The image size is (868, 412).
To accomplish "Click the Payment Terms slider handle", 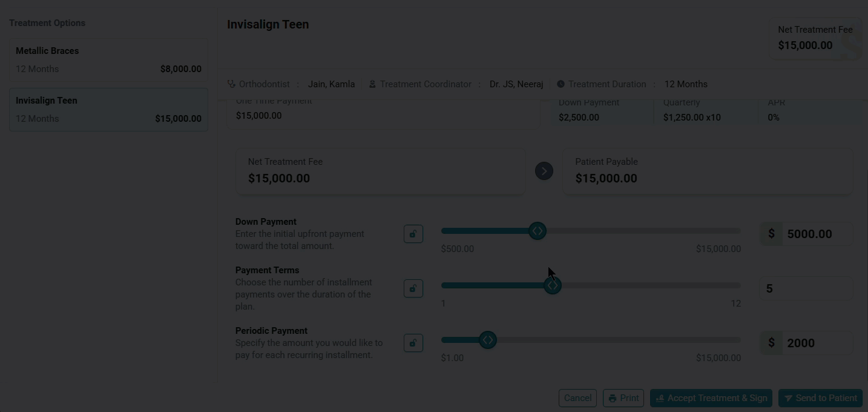I will (x=552, y=285).
